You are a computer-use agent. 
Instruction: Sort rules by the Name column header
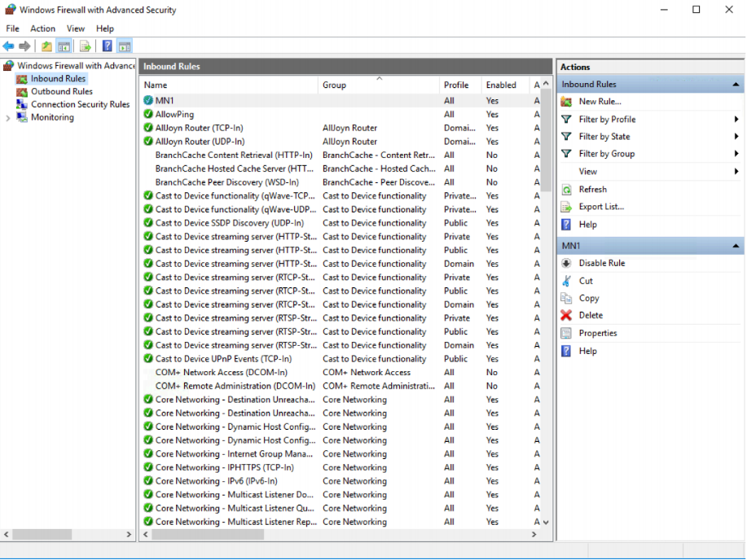click(x=229, y=85)
